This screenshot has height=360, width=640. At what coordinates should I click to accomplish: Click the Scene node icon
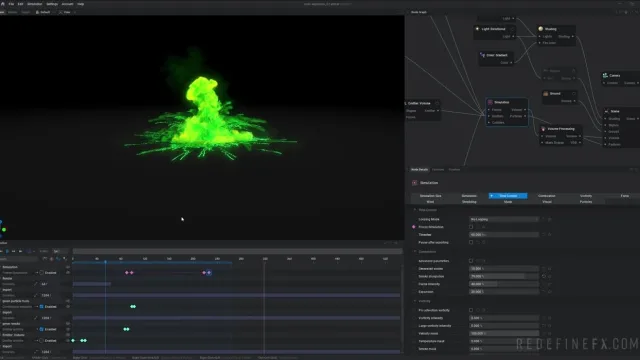(607, 111)
